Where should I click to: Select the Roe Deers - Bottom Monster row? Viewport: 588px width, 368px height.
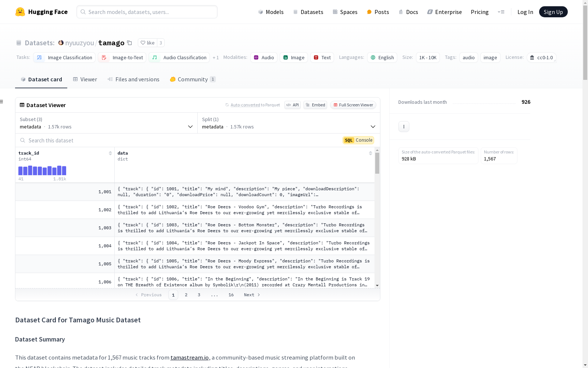(195, 228)
